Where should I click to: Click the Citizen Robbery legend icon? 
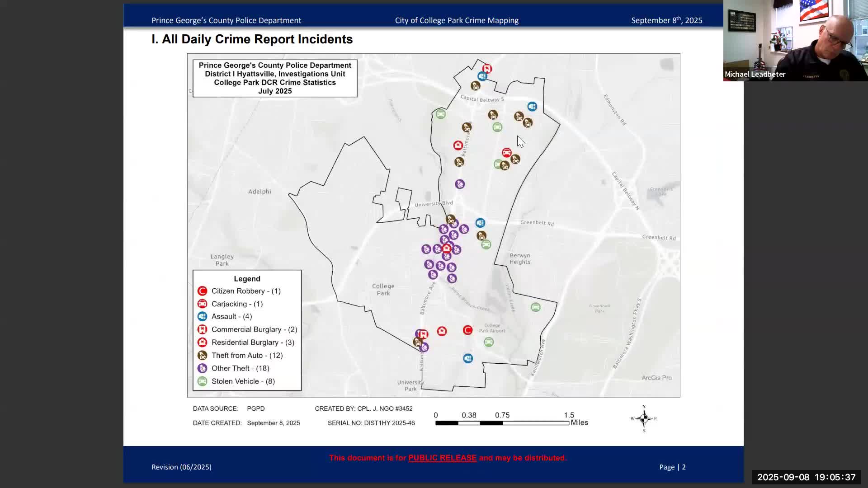(202, 291)
